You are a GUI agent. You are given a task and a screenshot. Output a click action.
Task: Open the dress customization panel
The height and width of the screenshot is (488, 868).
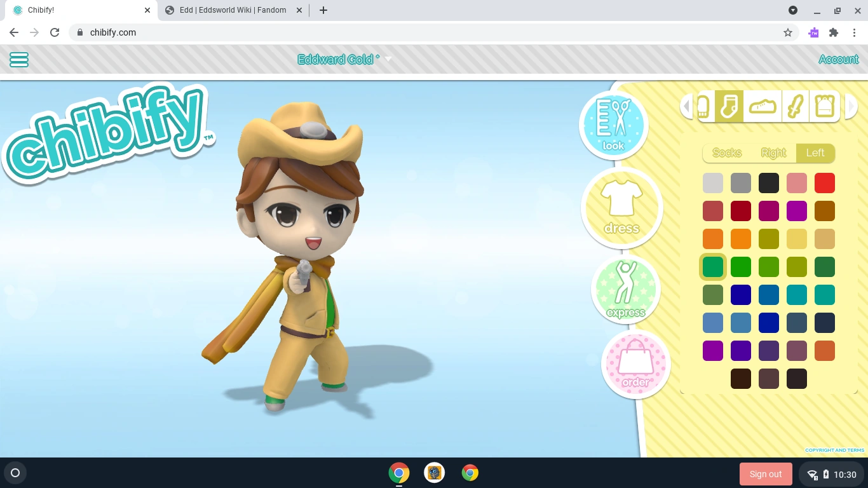coord(621,208)
